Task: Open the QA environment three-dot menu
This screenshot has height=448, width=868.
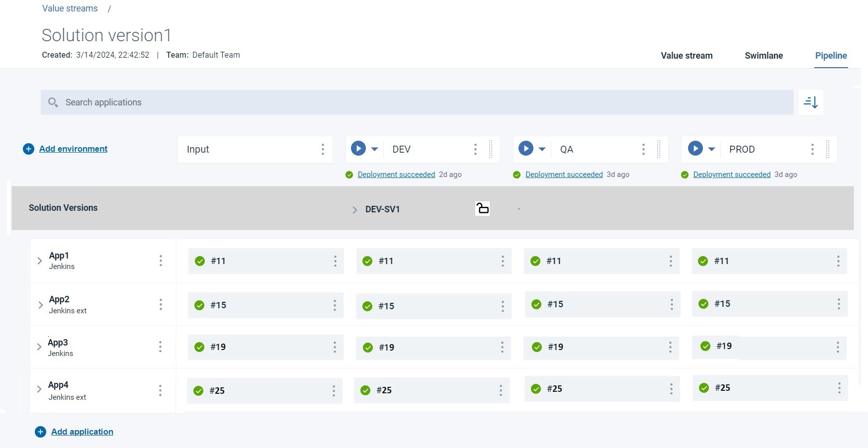Action: tap(643, 149)
